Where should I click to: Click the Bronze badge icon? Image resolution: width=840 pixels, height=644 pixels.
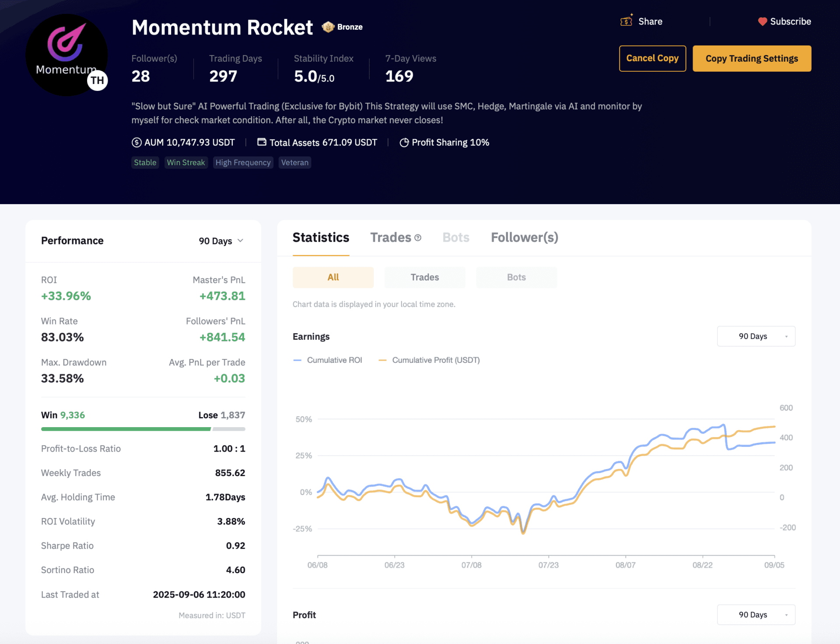(328, 27)
